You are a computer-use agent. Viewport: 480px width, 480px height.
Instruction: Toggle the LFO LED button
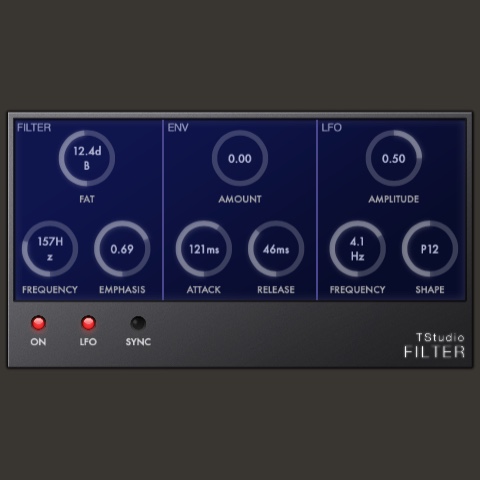click(88, 323)
